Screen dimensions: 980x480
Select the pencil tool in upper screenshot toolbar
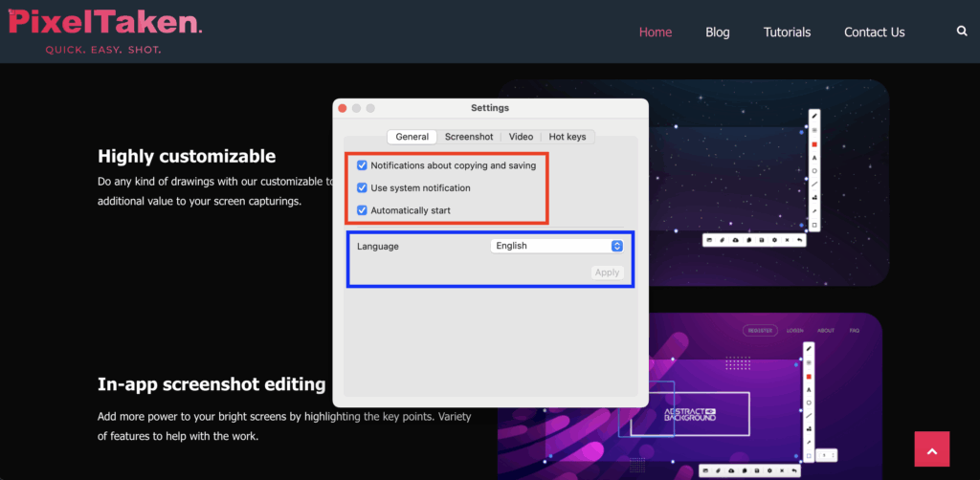pos(814,116)
